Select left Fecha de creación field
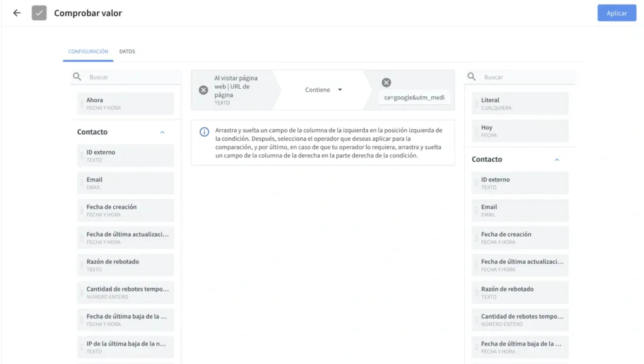The image size is (644, 364). (125, 210)
